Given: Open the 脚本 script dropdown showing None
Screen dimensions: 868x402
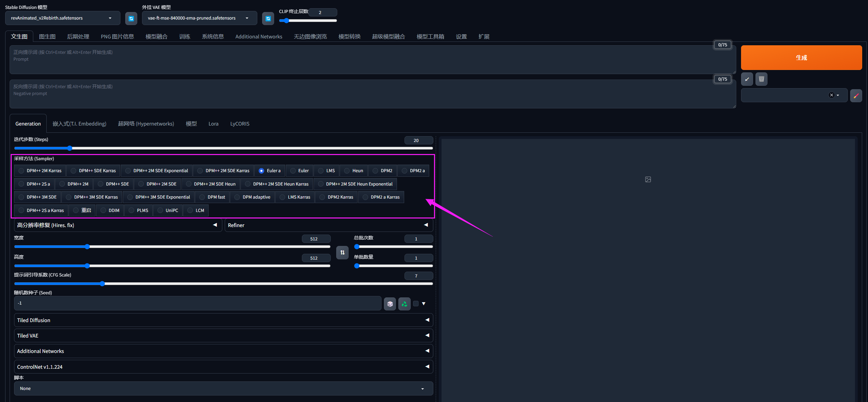Looking at the screenshot, I should click(223, 389).
